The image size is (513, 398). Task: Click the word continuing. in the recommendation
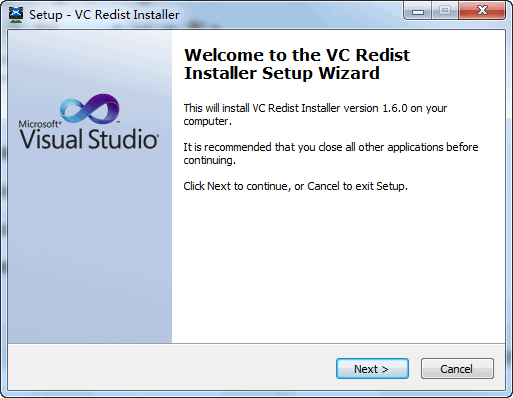[x=209, y=160]
